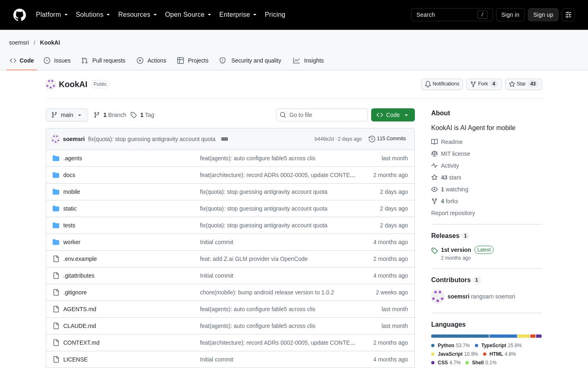This screenshot has height=368, width=588.
Task: Open the Notifications button
Action: pyautogui.click(x=442, y=84)
